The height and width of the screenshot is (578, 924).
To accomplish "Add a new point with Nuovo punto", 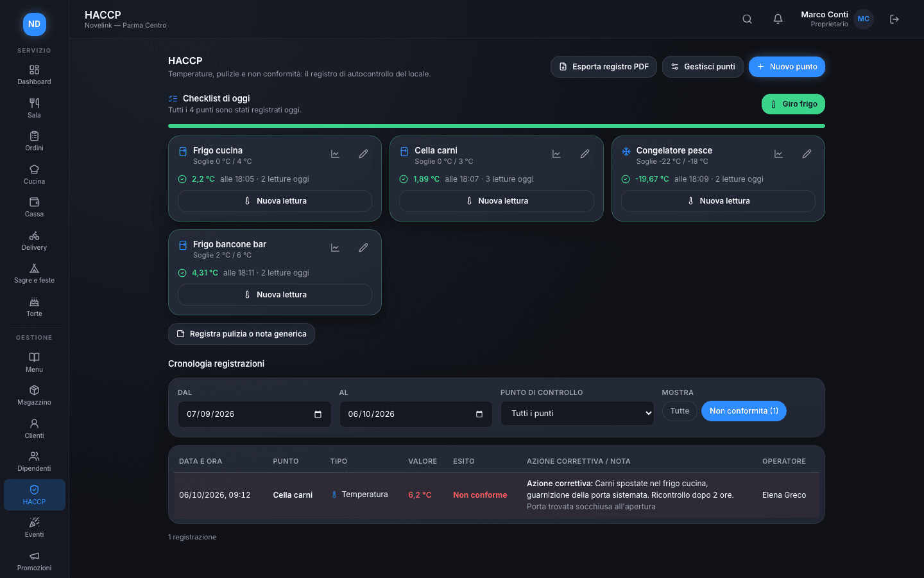I will pos(787,67).
